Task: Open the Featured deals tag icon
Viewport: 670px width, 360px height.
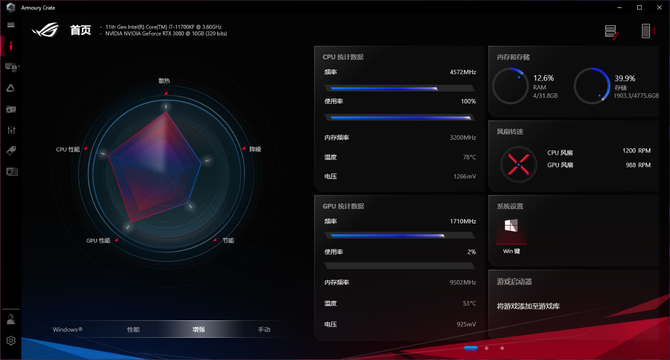Action: [x=11, y=150]
